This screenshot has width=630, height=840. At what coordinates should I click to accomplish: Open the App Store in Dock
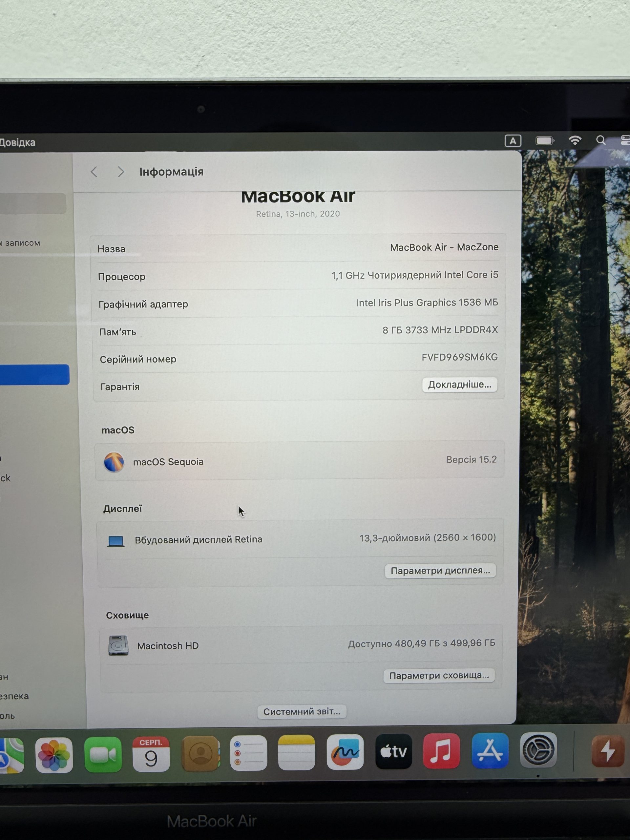tap(490, 750)
